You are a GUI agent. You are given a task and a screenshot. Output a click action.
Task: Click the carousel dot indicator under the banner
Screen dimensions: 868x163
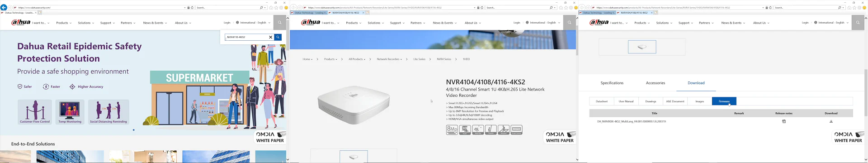tap(134, 130)
